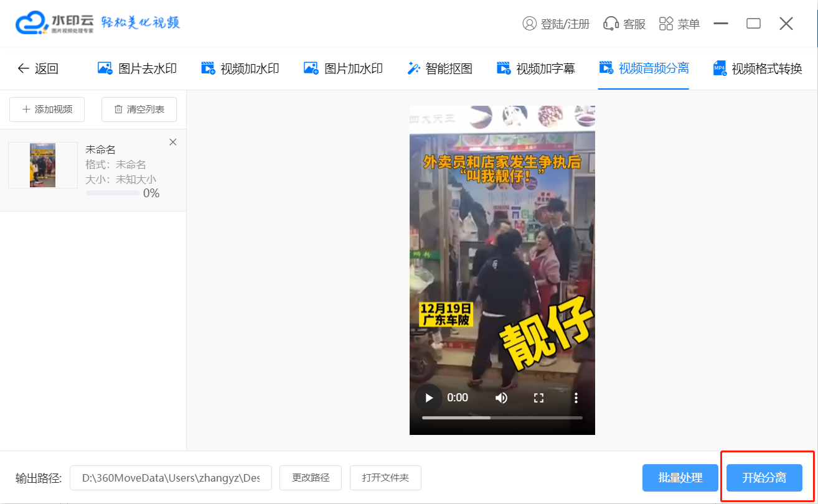The width and height of the screenshot is (818, 504).
Task: Switch to 智能抠图 tab
Action: (x=440, y=68)
